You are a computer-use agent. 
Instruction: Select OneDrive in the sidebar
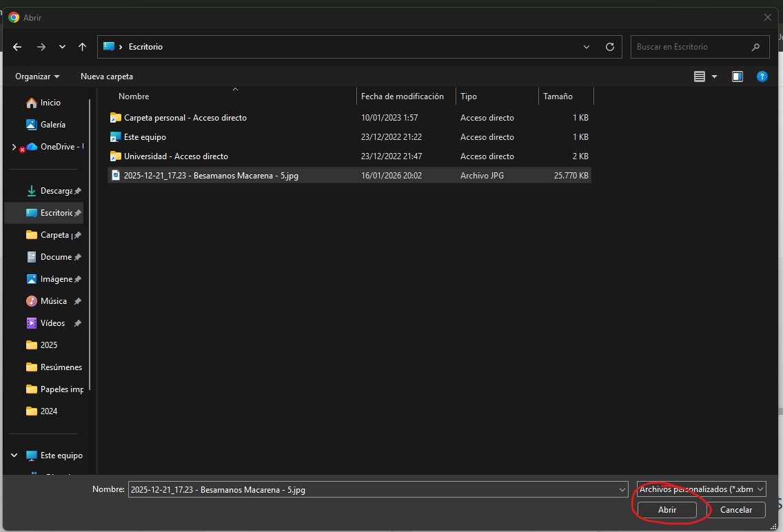[55, 147]
